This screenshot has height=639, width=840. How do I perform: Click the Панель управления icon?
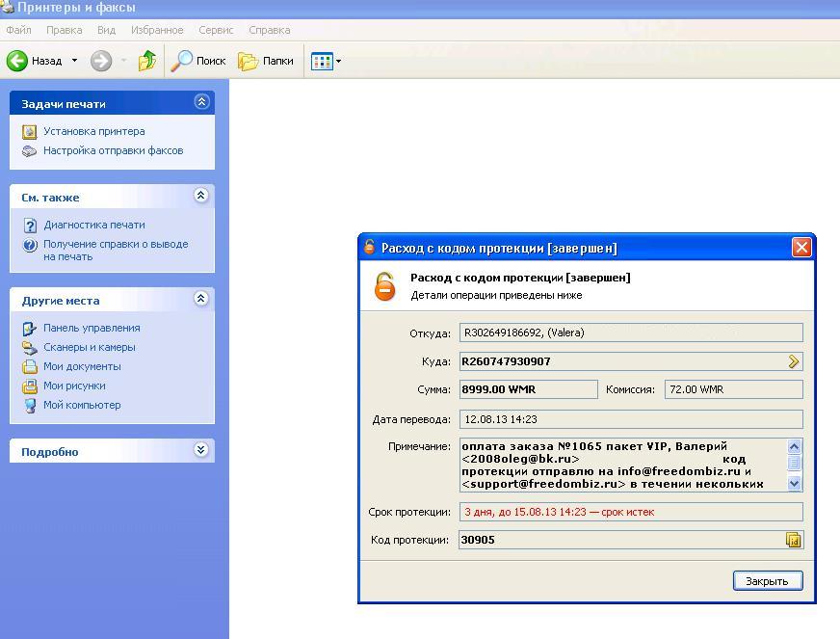30,328
